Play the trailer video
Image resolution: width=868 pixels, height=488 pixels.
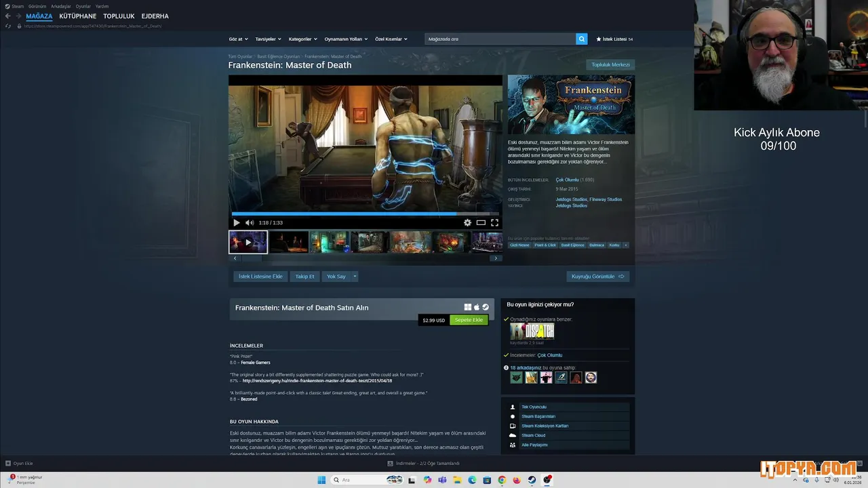[236, 222]
